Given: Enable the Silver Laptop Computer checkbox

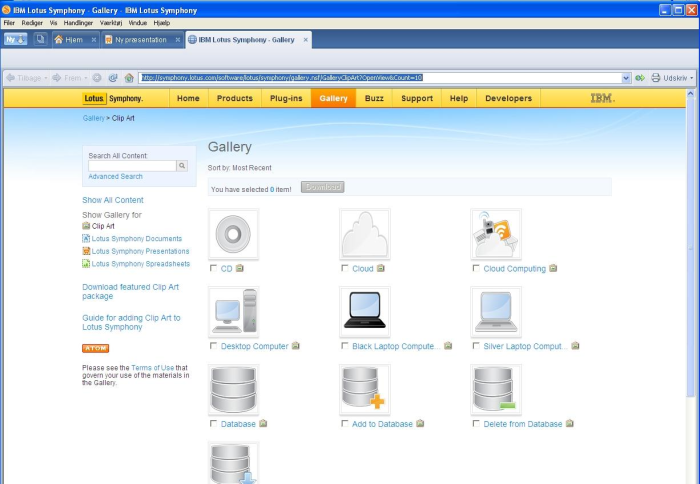Looking at the screenshot, I should (x=476, y=346).
